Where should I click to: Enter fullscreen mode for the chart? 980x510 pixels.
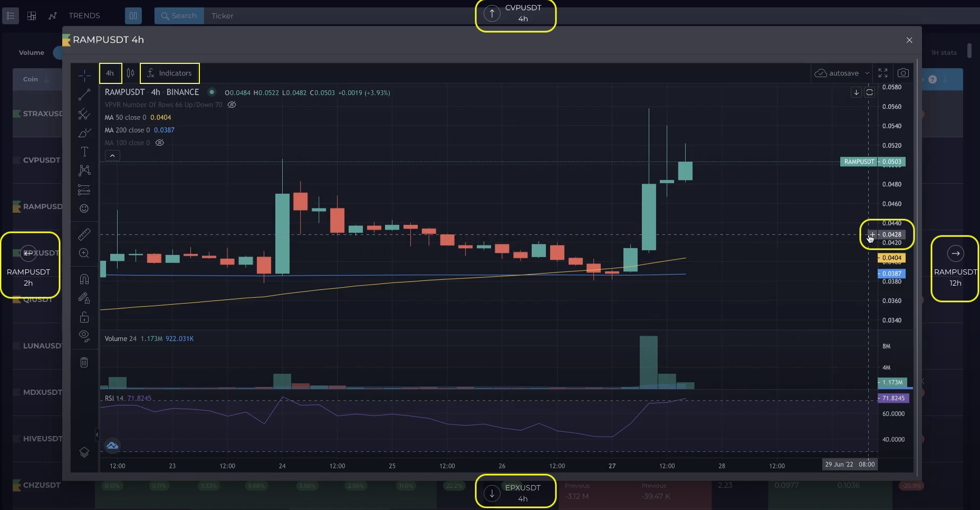[x=883, y=73]
